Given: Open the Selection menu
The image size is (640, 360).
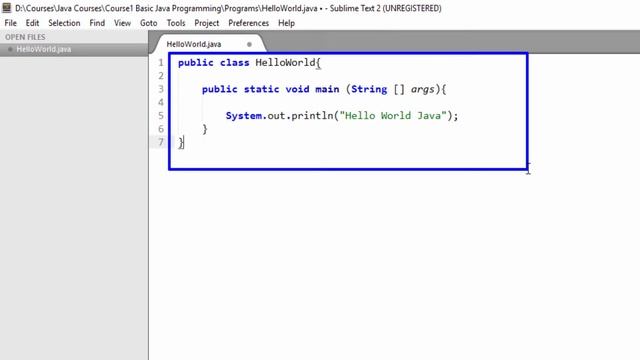Looking at the screenshot, I should click(64, 23).
